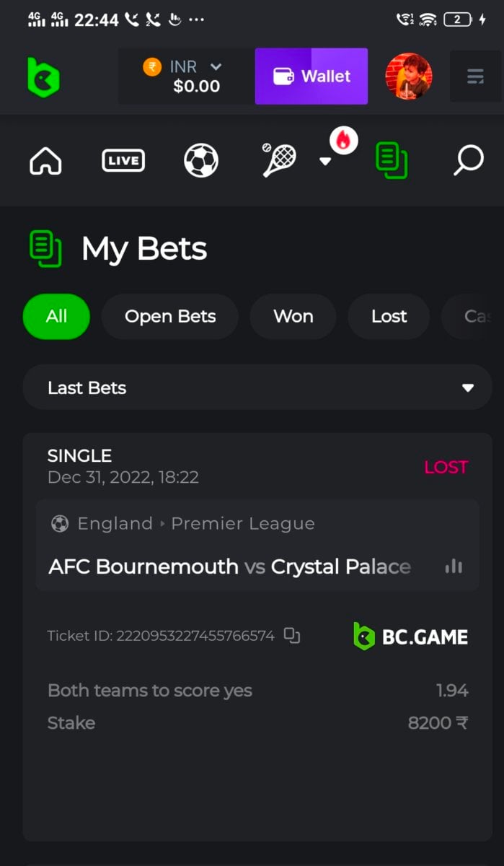Select the soccer ball sports icon
Image resolution: width=504 pixels, height=866 pixels.
(x=201, y=160)
